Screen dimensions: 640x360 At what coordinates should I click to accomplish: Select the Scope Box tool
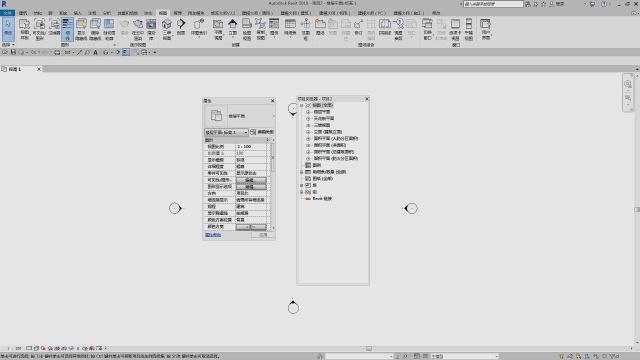click(305, 29)
